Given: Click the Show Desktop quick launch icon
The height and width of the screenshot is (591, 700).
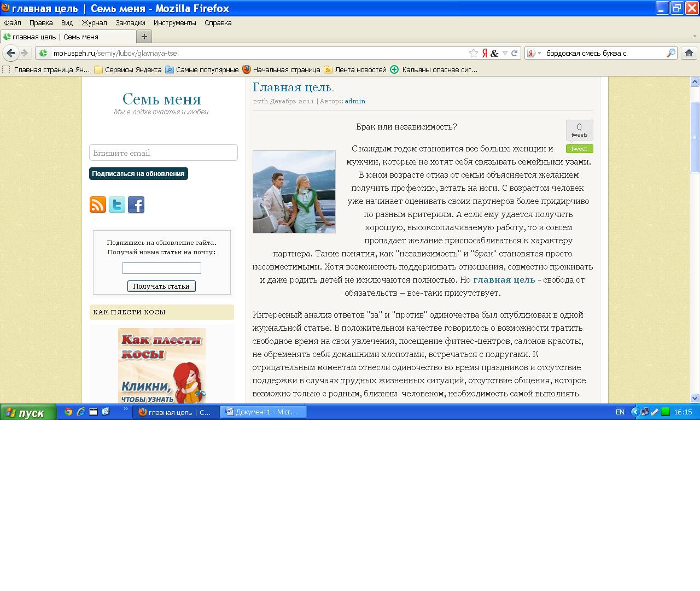Looking at the screenshot, I should pos(94,412).
